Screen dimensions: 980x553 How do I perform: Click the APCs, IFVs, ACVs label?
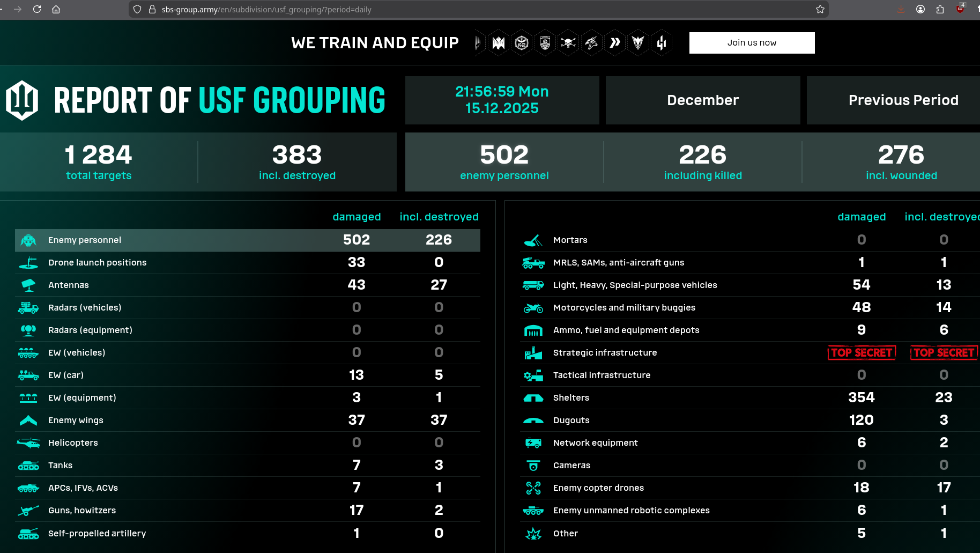tap(83, 488)
